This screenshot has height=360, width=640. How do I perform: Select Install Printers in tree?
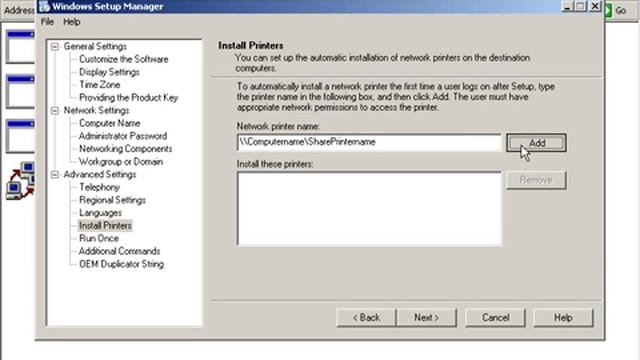(x=105, y=225)
